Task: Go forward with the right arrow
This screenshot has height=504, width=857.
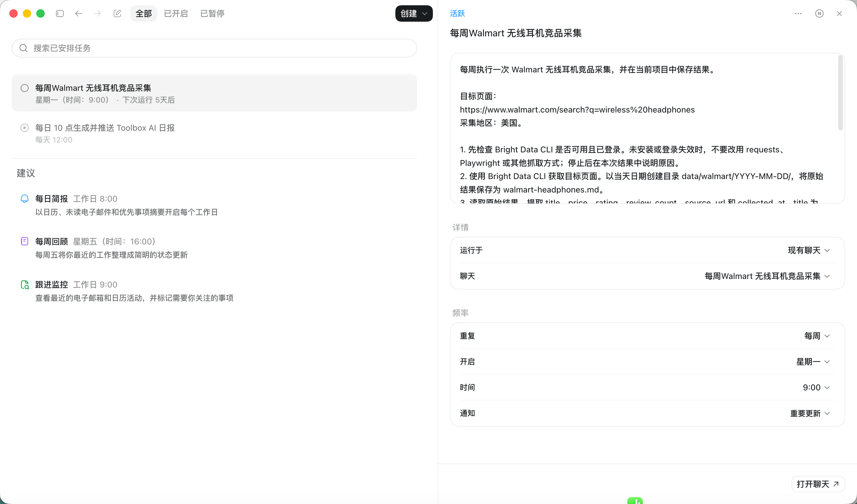Action: (98, 13)
